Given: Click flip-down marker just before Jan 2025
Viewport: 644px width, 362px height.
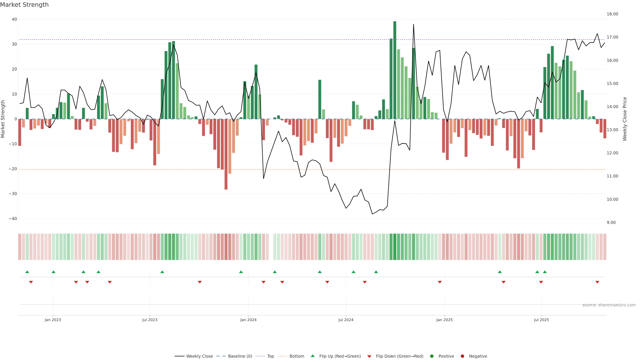Looking at the screenshot, I should pos(440,282).
